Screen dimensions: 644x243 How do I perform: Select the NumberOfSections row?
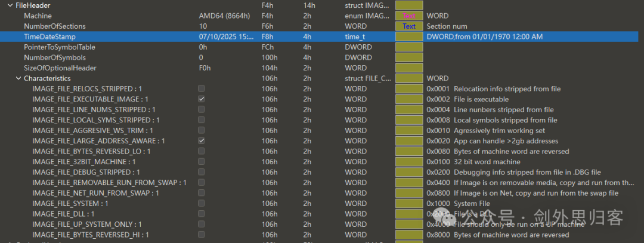(322, 26)
